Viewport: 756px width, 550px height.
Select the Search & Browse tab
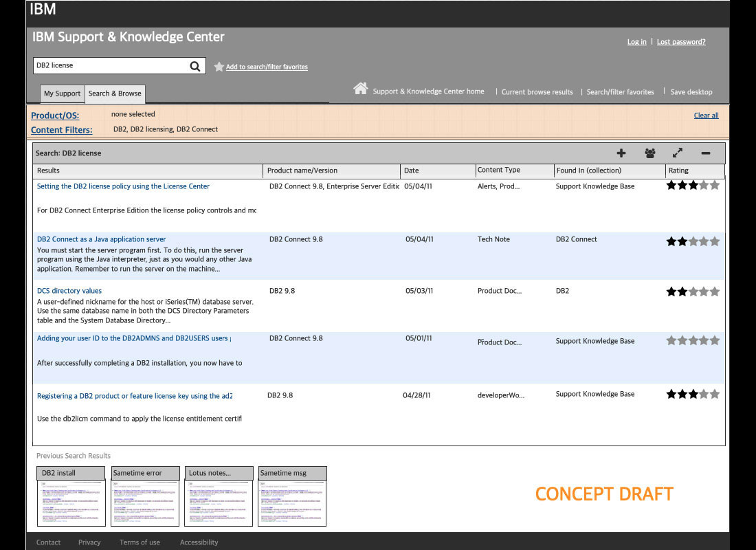pos(115,93)
